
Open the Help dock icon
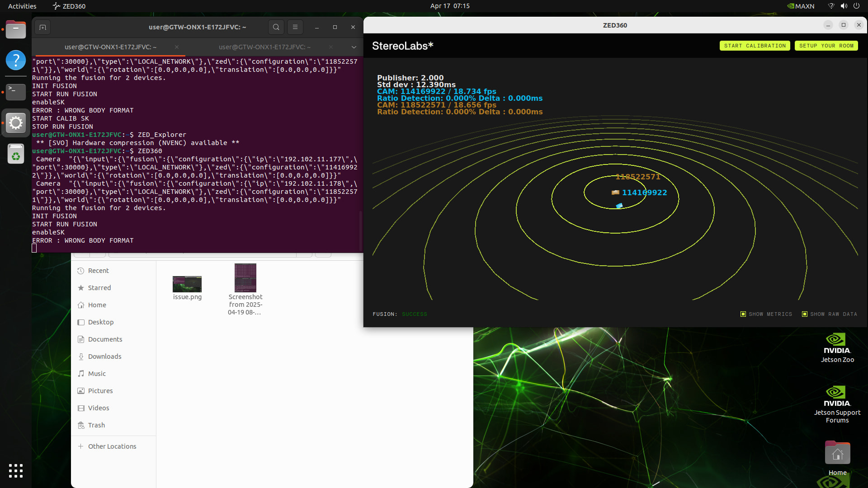[16, 60]
